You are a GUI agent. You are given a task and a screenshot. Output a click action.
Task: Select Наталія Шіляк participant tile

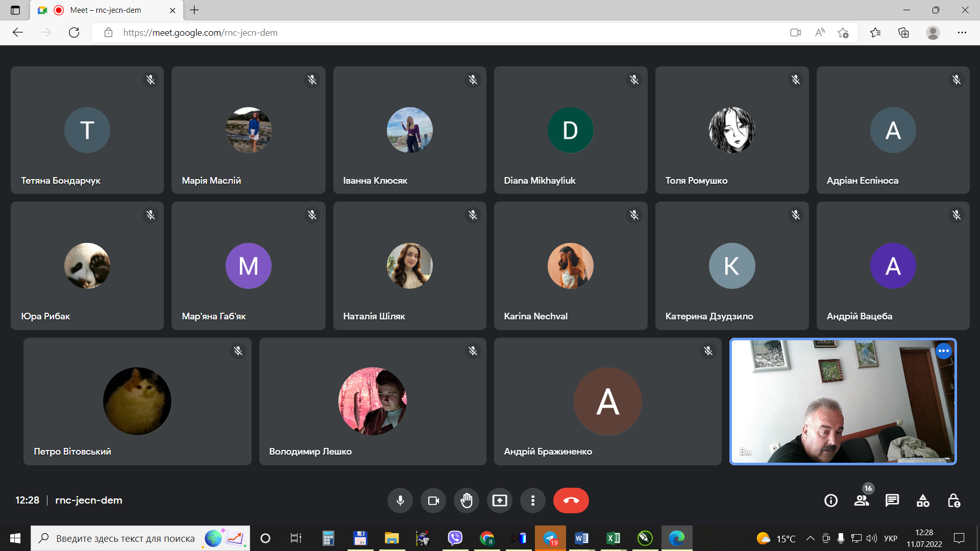coord(409,265)
